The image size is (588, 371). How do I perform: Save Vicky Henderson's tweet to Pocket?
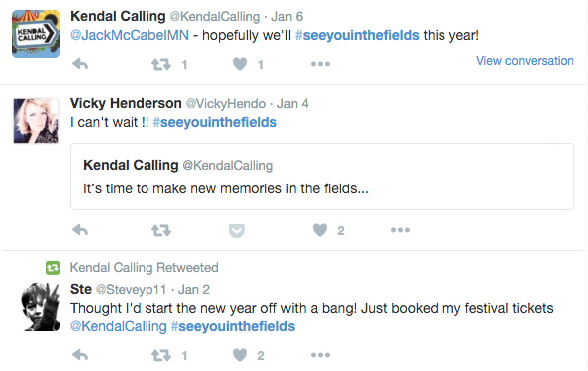[237, 231]
